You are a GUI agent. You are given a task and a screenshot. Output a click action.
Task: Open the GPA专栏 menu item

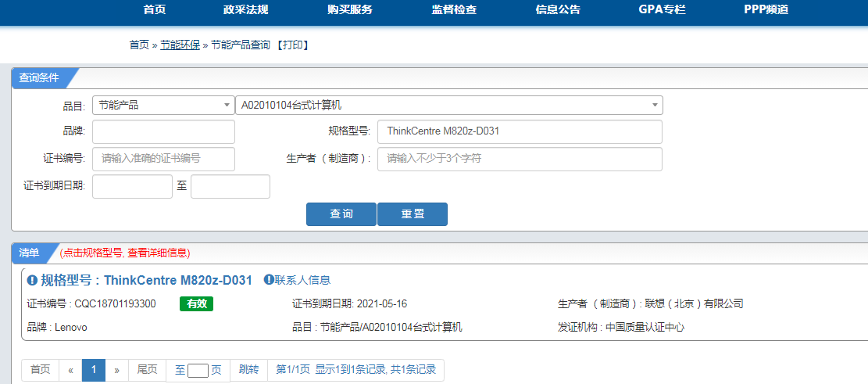[662, 10]
